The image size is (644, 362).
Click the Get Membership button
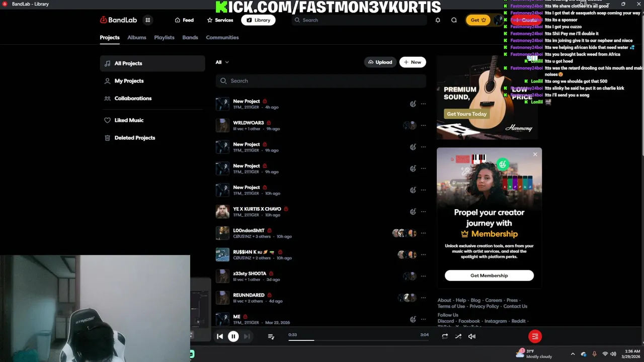coord(489,276)
